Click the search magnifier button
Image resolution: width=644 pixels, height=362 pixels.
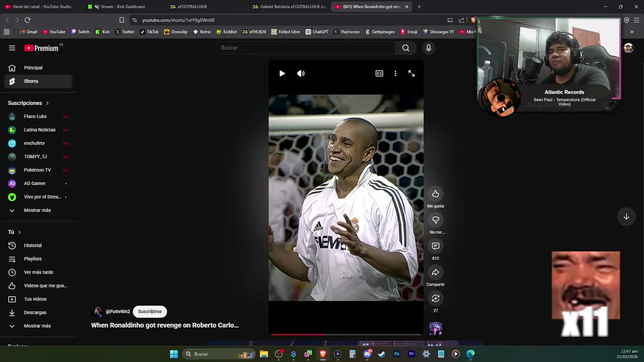tap(406, 48)
